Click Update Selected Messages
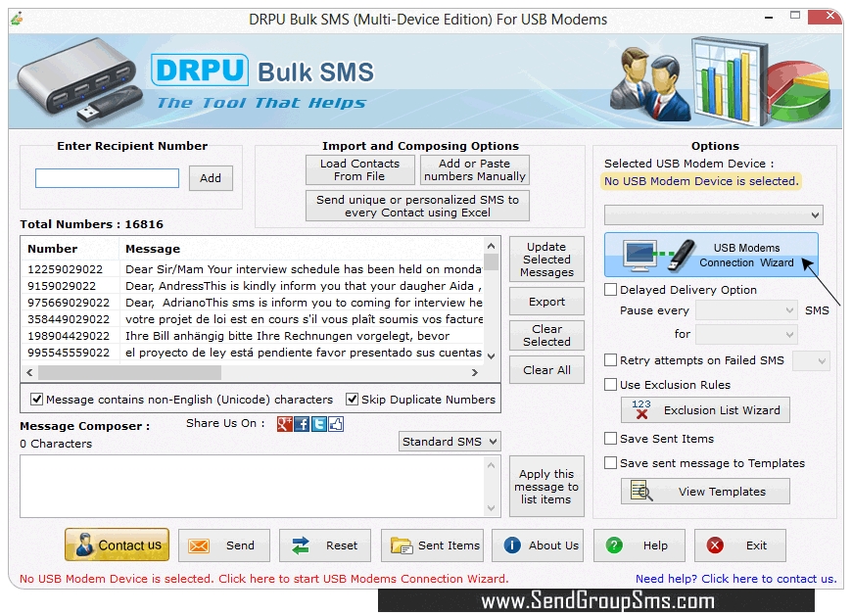852x616 pixels. (x=546, y=260)
